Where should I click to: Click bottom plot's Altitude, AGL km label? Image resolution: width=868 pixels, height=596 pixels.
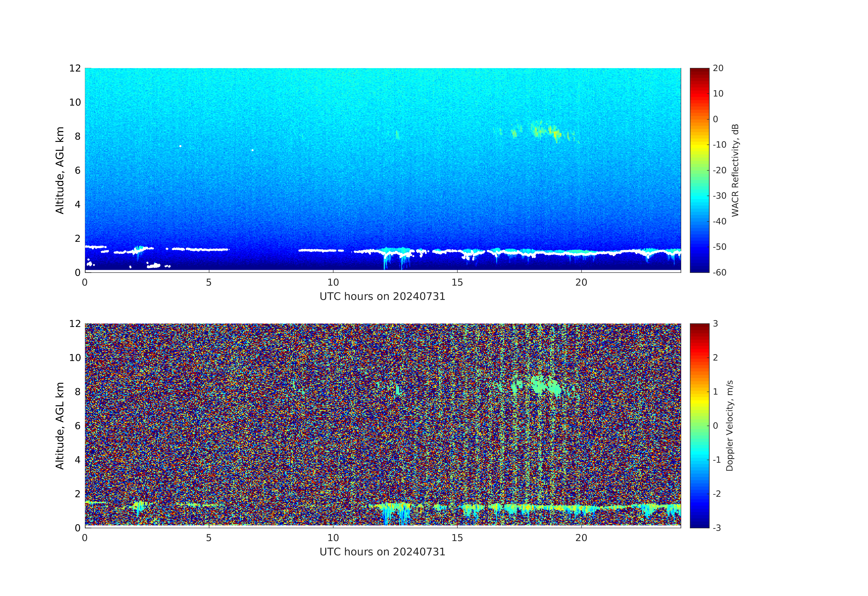point(60,425)
